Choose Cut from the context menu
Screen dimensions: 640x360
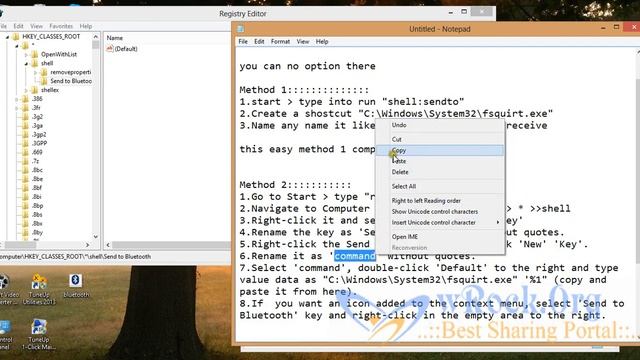pos(440,139)
